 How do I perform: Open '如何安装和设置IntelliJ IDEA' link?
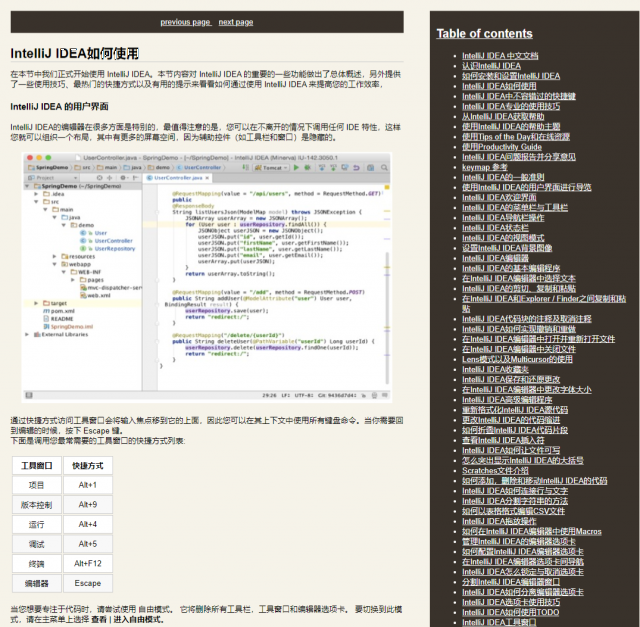pos(511,76)
